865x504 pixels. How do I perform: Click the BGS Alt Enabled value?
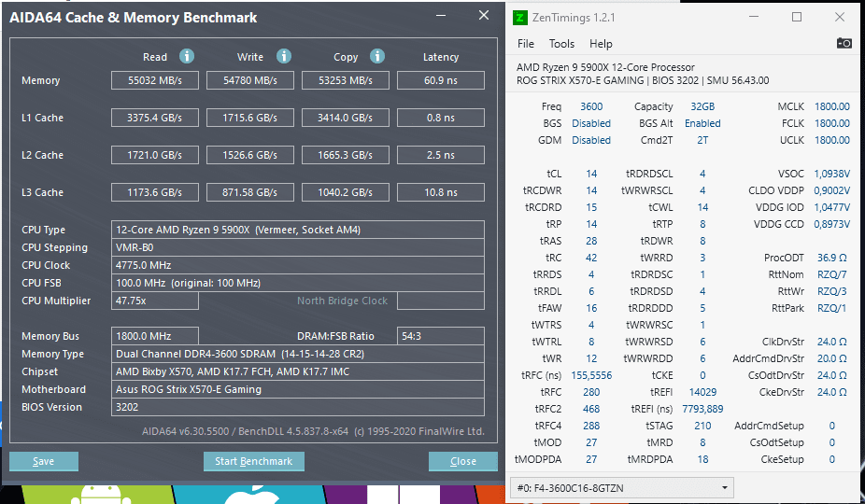click(x=702, y=123)
